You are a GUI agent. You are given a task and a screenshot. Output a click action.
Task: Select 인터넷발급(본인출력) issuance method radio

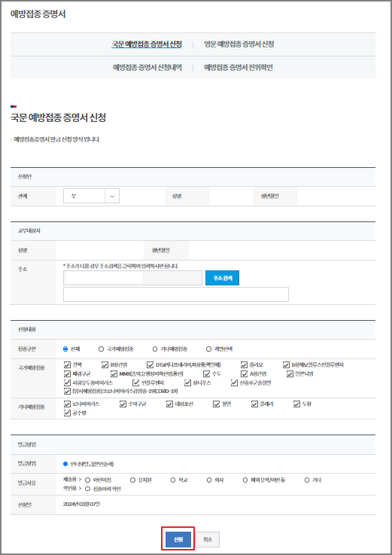click(x=65, y=464)
